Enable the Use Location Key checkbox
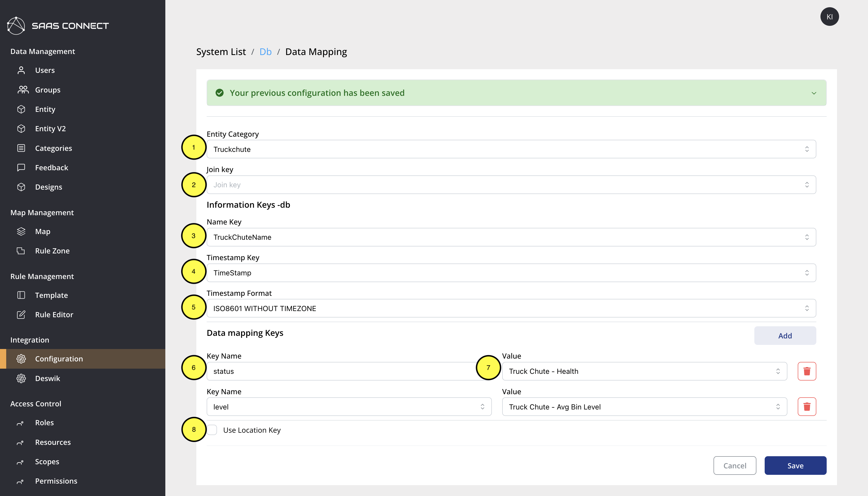 tap(212, 430)
